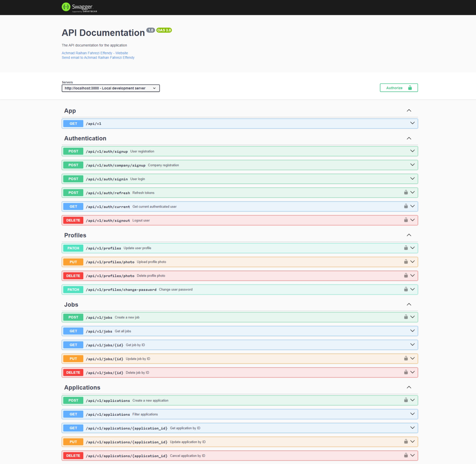Expand auth/signin chevron arrow
Viewport: 476px width, 464px height.
[412, 179]
